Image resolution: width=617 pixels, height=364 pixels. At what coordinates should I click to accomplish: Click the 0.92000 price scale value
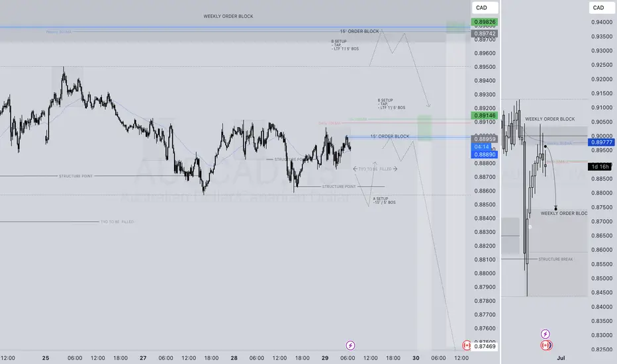(602, 79)
